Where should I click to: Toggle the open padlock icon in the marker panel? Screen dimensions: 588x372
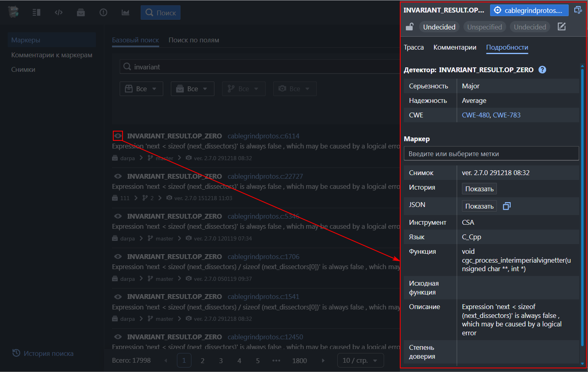(x=409, y=27)
